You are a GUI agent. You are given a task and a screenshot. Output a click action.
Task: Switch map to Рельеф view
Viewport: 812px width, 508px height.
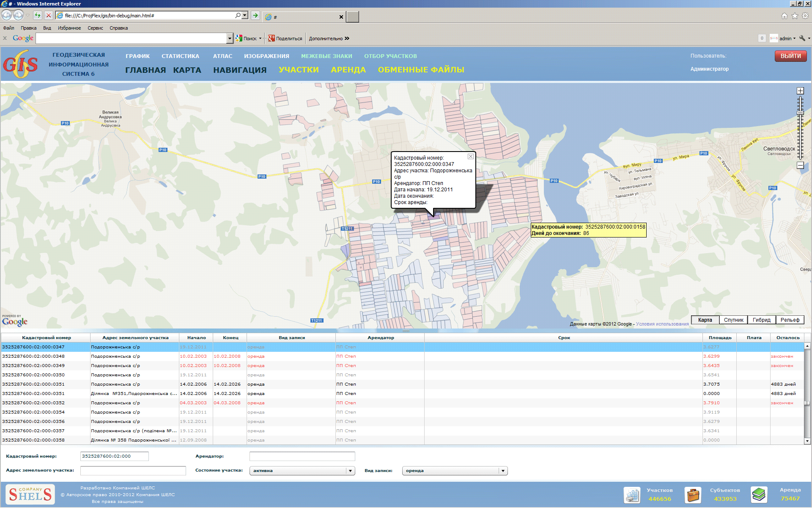point(790,320)
